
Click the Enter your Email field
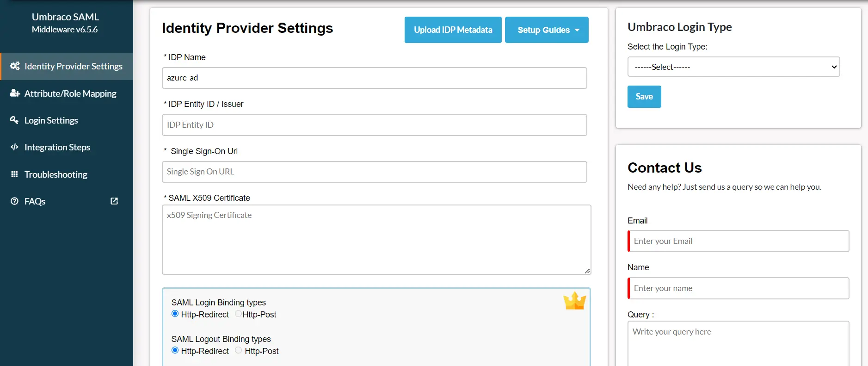[x=739, y=241]
